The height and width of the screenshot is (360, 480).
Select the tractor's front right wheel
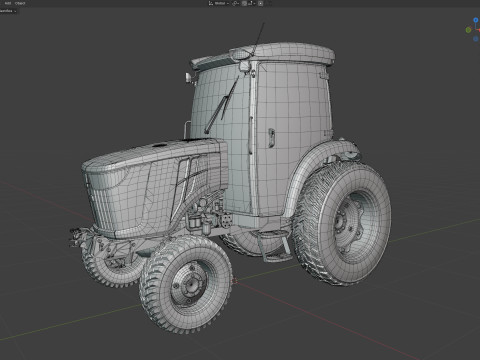(186, 284)
